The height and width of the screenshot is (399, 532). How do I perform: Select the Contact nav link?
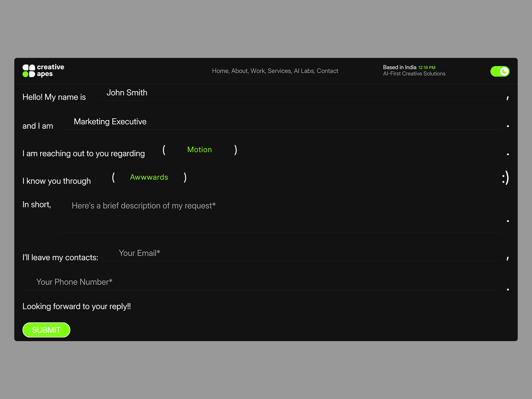328,71
